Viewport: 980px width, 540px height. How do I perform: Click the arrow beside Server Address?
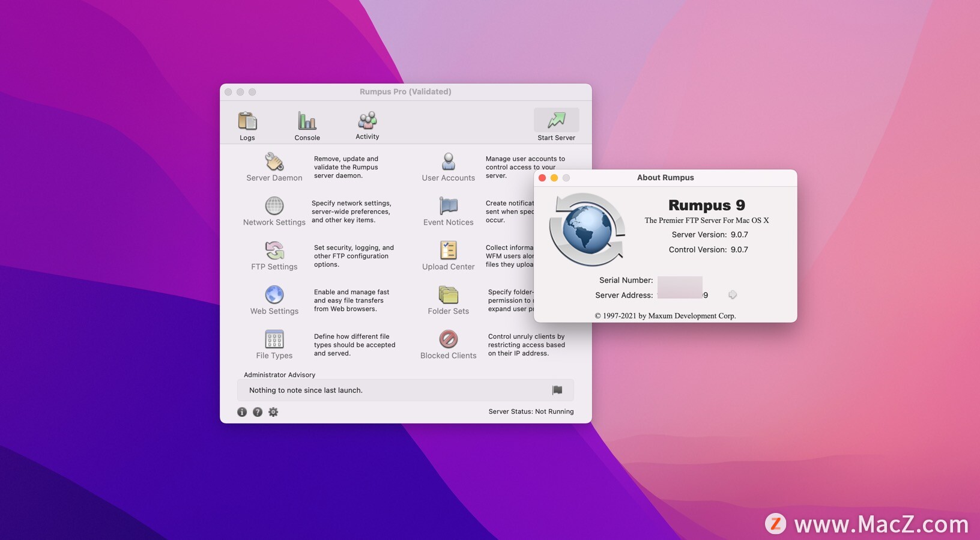pos(733,295)
